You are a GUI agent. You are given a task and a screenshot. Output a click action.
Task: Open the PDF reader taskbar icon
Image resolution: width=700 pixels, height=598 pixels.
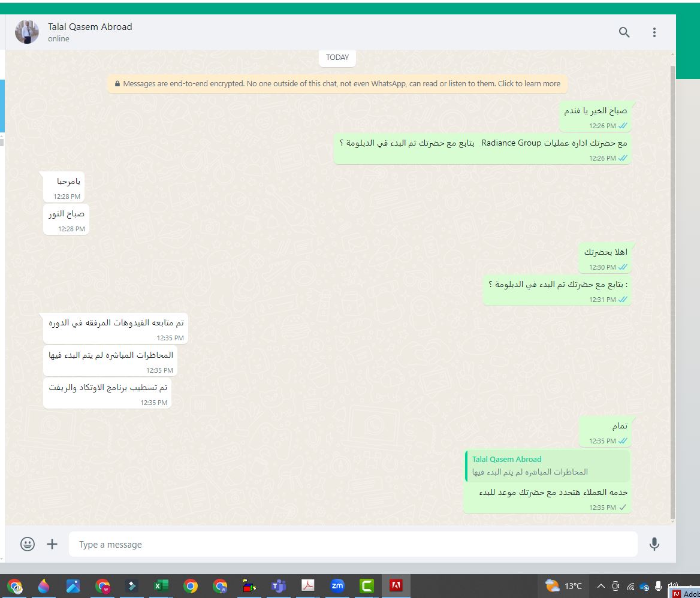pos(307,585)
